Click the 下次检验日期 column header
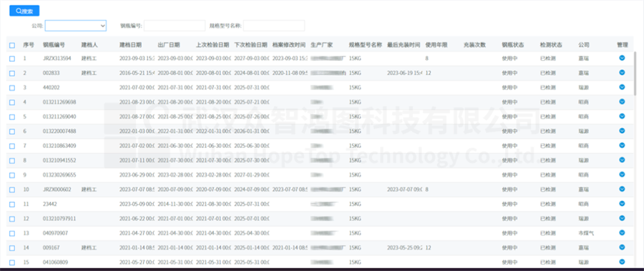Viewport: 644px width, 271px height. coord(250,45)
